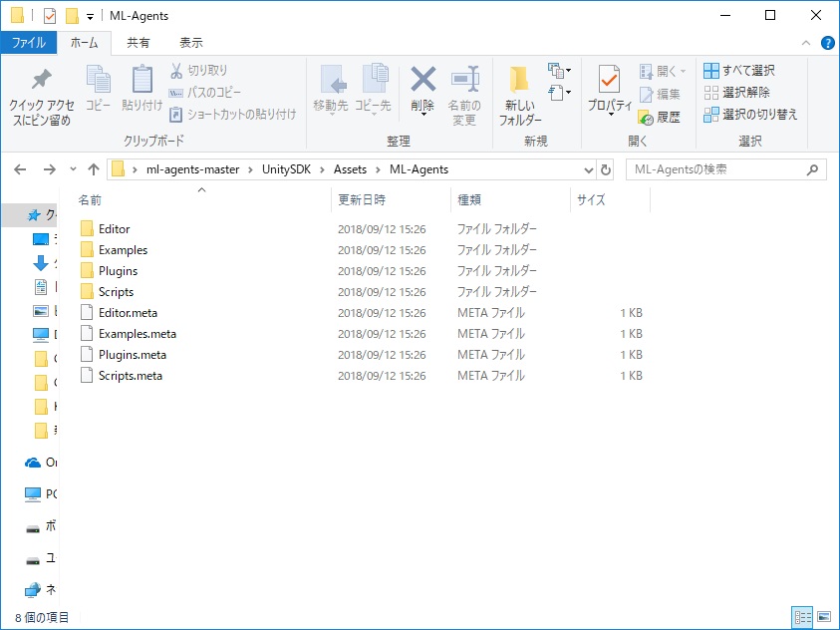Click the Rename icon in ribbon
This screenshot has width=840, height=630.
[x=464, y=81]
